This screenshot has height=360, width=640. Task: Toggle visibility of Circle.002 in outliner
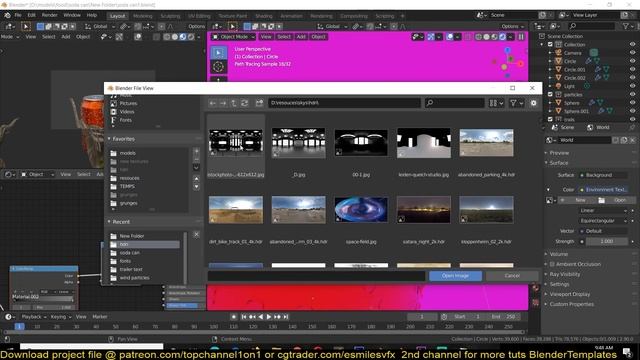click(x=633, y=78)
